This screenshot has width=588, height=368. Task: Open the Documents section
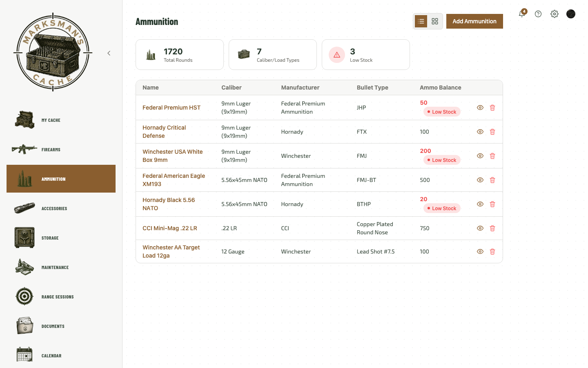[61, 326]
